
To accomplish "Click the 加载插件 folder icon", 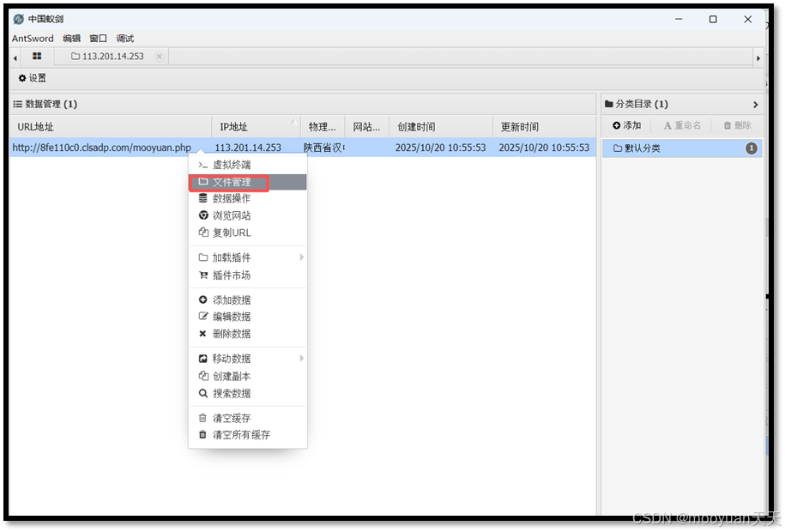I will pyautogui.click(x=202, y=257).
